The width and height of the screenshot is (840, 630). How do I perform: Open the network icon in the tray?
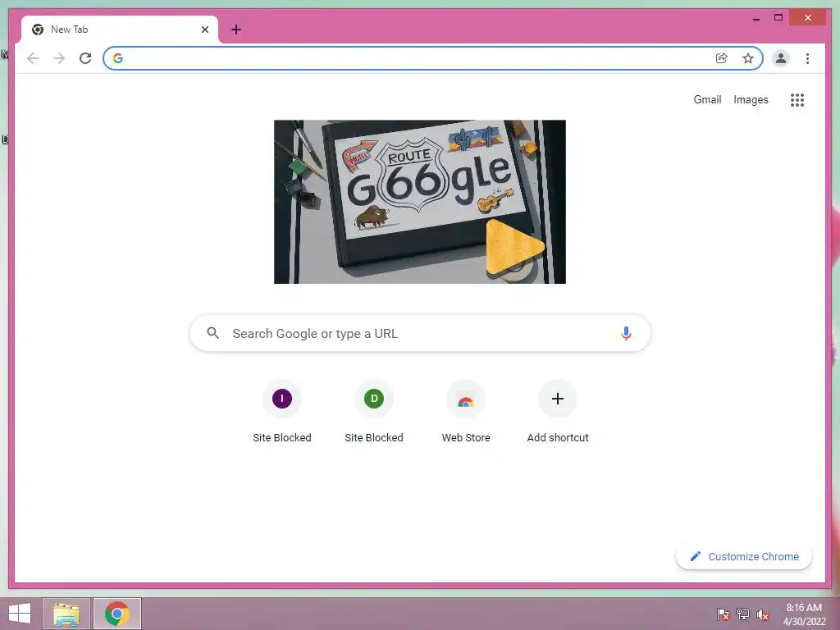coord(742,614)
